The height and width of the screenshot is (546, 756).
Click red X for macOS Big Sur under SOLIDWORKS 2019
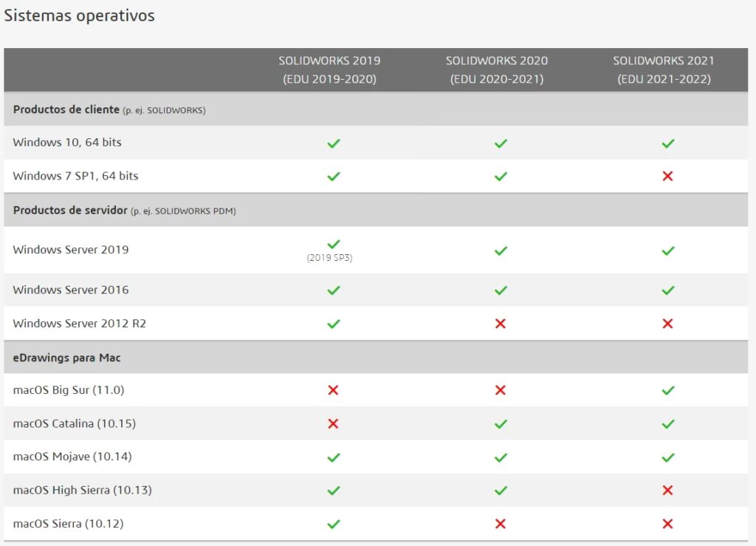tap(333, 390)
